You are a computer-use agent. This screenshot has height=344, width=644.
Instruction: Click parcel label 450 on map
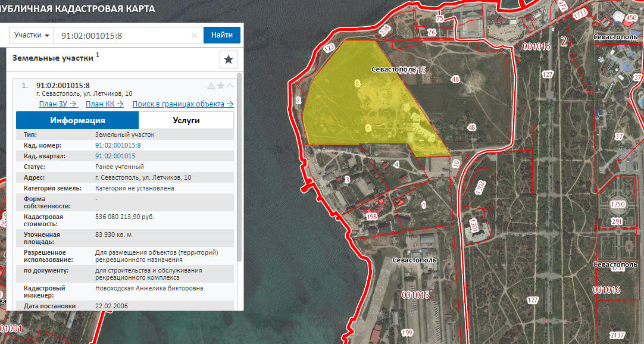point(631,18)
